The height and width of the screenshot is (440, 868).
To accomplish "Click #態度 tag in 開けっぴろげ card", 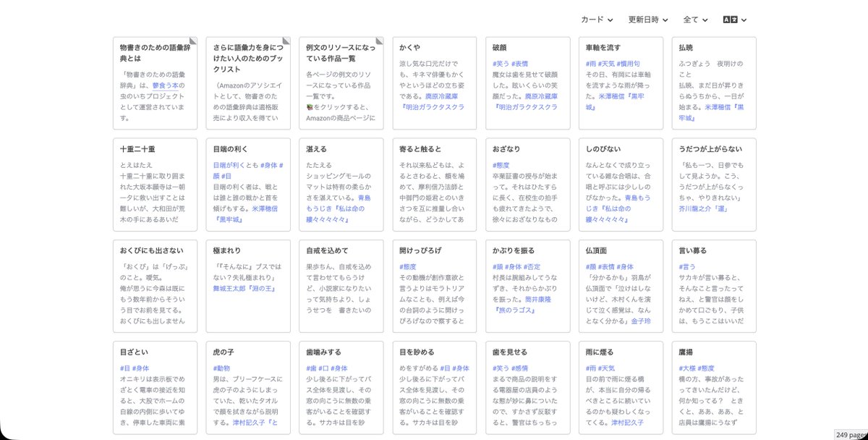I will [407, 266].
